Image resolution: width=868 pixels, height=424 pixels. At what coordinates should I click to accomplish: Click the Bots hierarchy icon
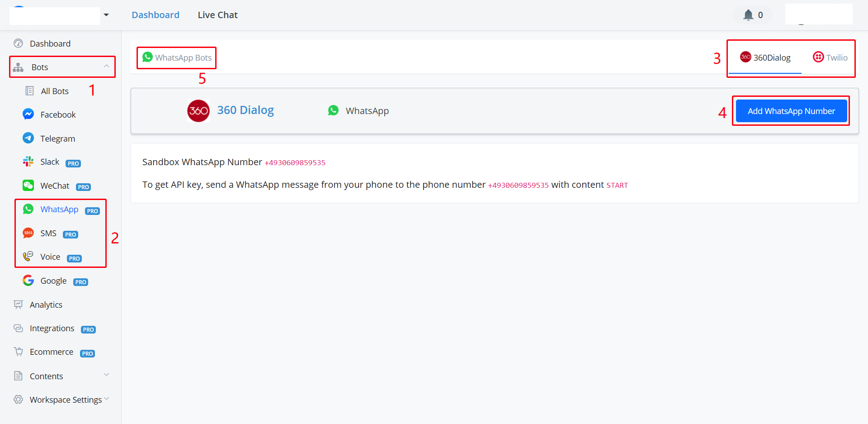click(x=18, y=67)
